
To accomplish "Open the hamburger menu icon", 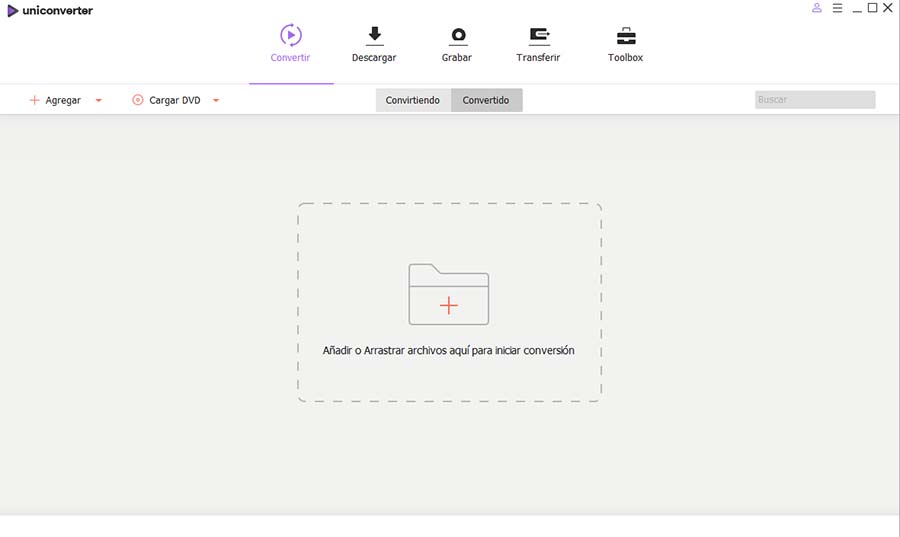I will pyautogui.click(x=837, y=8).
